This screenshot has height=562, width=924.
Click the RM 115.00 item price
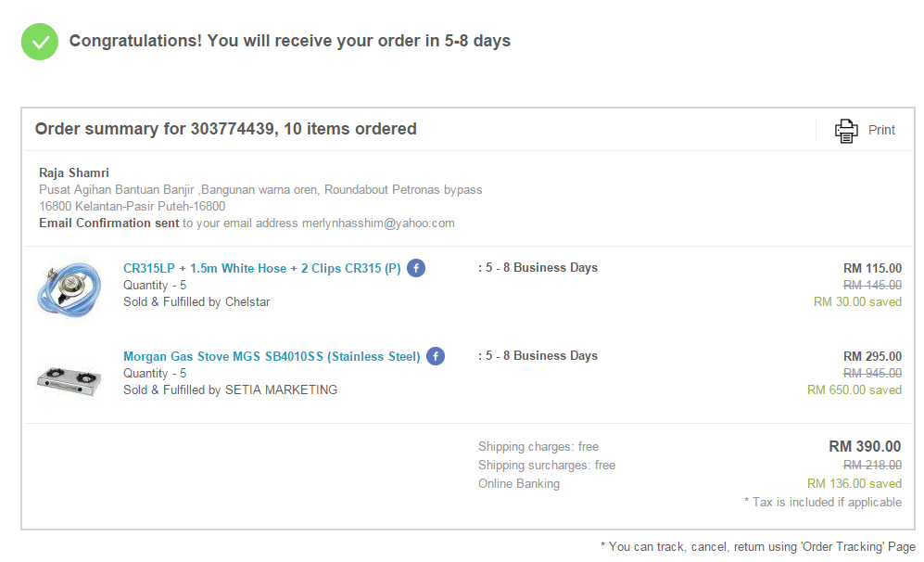872,268
